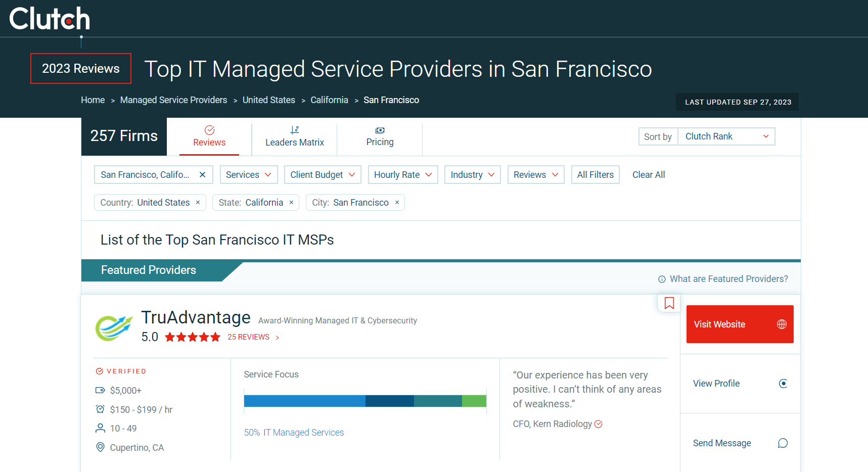The image size is (868, 472).
Task: Click the info icon beside Featured Providers question
Action: [662, 279]
